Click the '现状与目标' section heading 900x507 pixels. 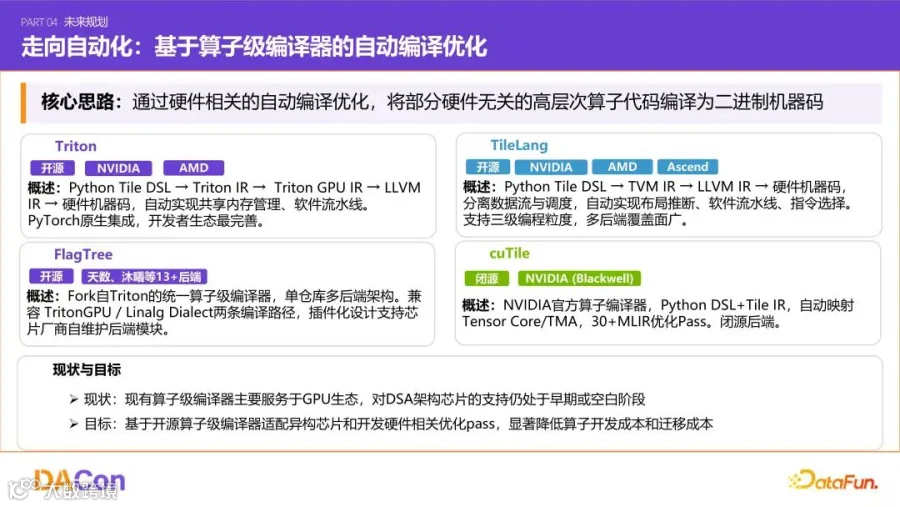pyautogui.click(x=87, y=370)
